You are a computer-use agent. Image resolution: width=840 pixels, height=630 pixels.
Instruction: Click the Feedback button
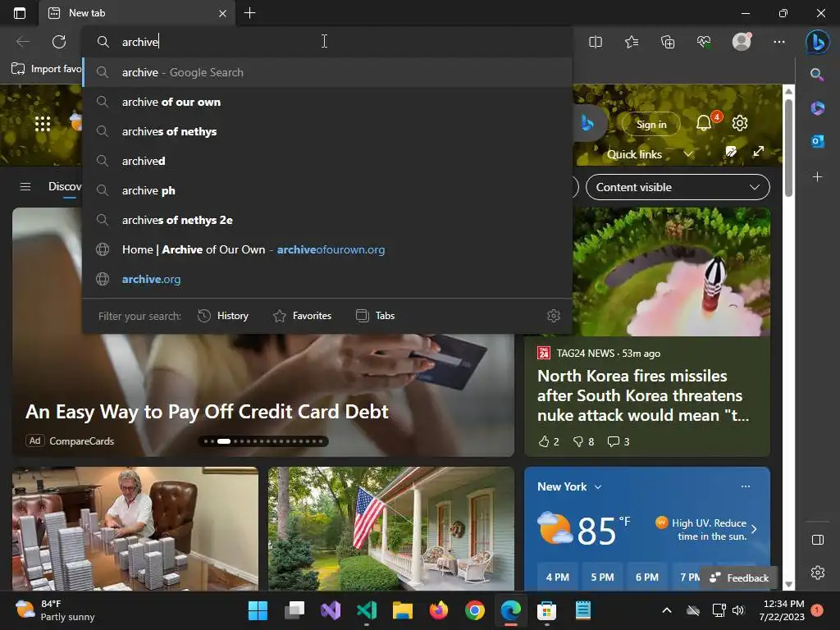739,577
